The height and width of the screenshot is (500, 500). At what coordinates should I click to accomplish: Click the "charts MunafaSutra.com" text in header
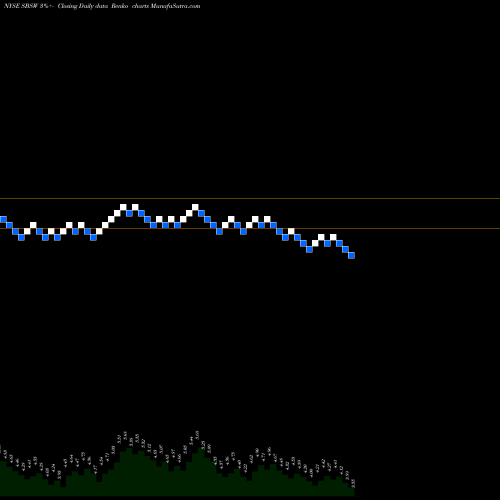point(166,6)
